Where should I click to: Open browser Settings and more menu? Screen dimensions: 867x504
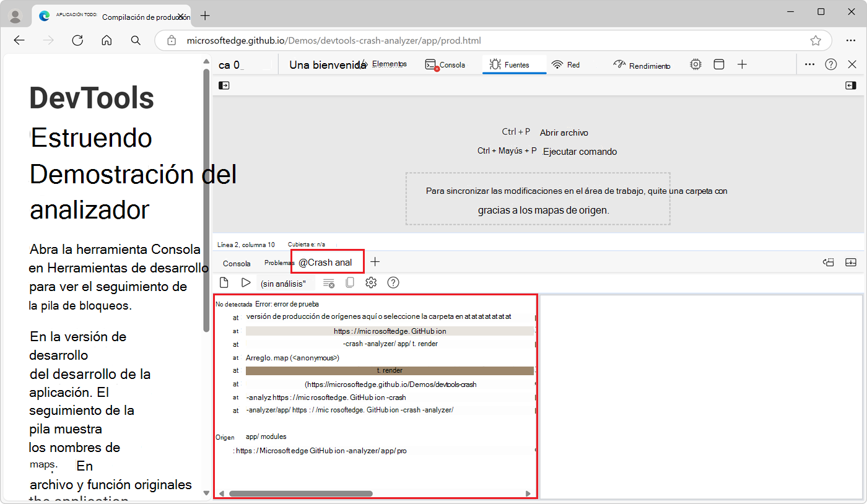coord(850,40)
